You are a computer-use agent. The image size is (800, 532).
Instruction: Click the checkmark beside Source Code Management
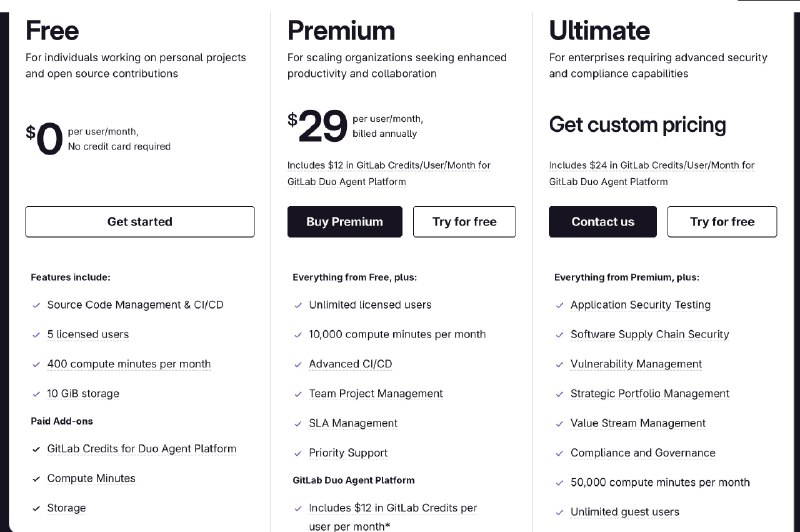pos(36,305)
